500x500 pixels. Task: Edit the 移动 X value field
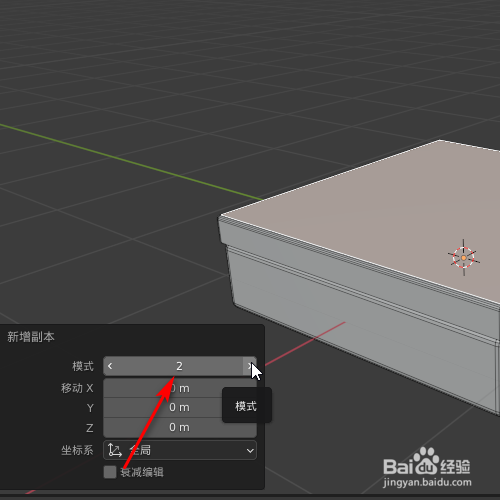tap(180, 388)
